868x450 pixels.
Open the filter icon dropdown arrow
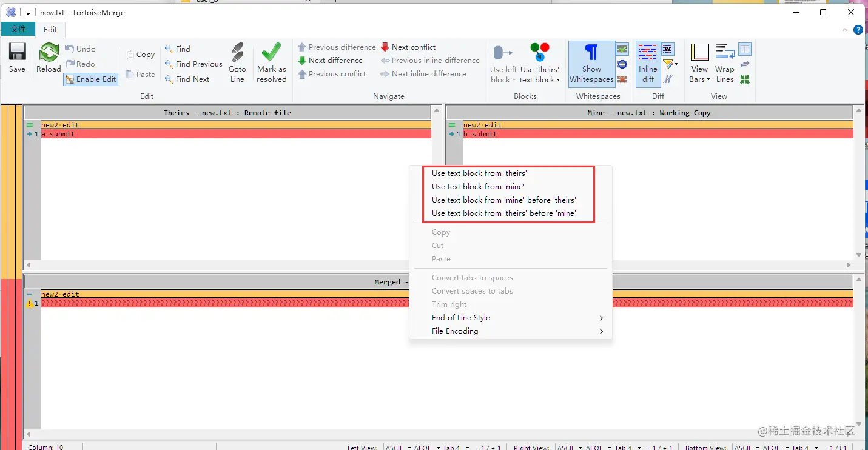click(676, 64)
